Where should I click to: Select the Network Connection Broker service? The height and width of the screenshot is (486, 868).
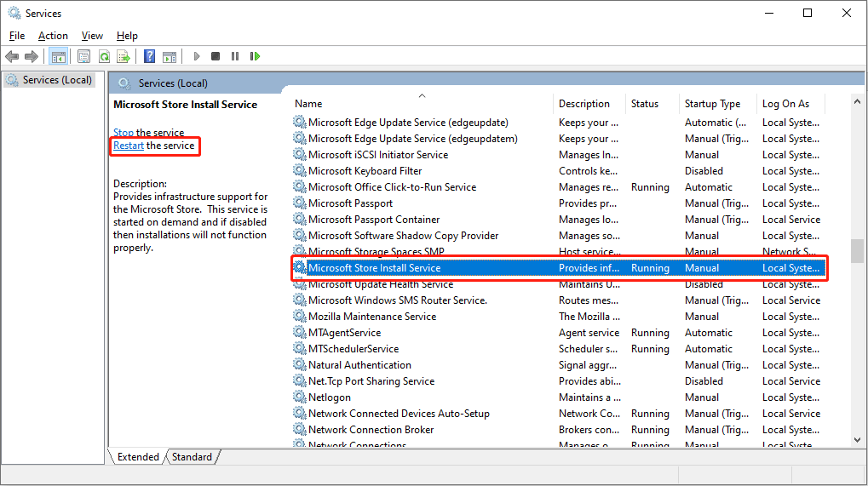point(559,430)
